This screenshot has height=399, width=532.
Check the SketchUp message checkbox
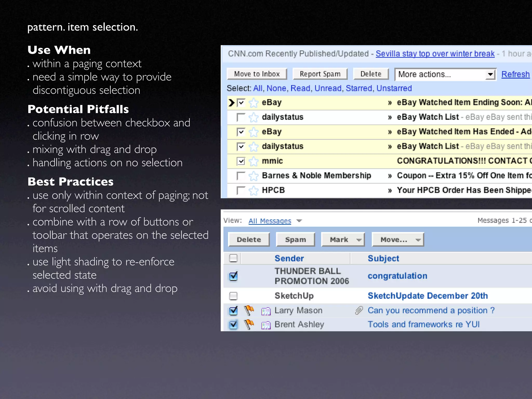233,296
